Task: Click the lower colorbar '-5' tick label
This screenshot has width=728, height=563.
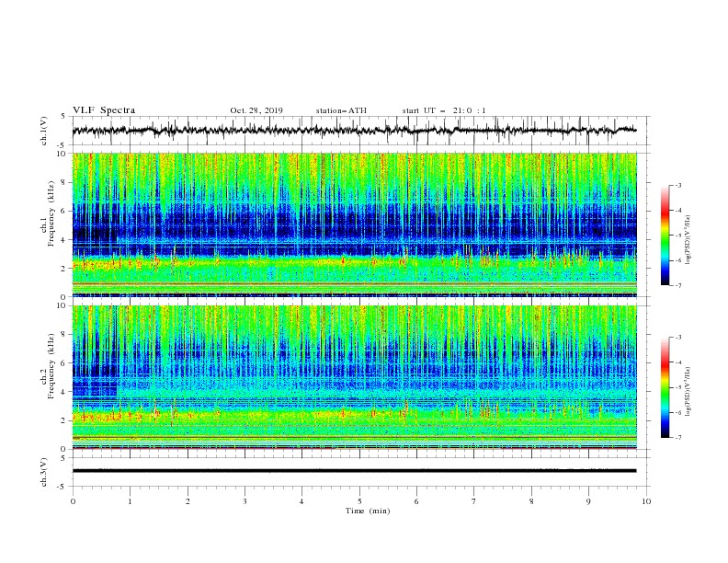Action: coord(677,387)
